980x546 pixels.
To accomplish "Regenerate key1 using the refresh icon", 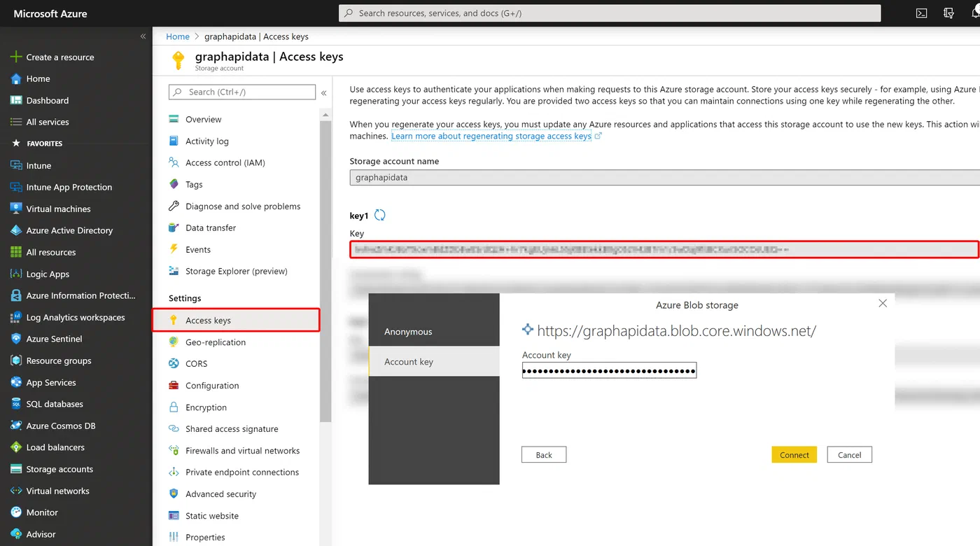I will [380, 216].
